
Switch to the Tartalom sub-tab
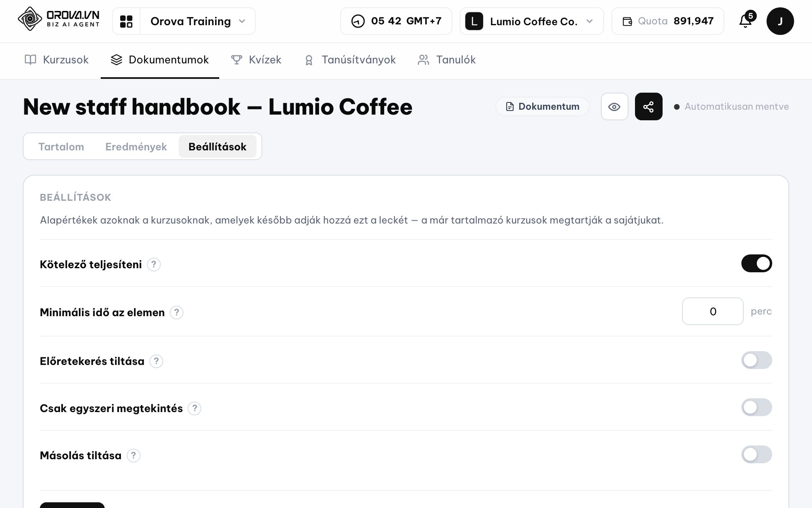(61, 147)
